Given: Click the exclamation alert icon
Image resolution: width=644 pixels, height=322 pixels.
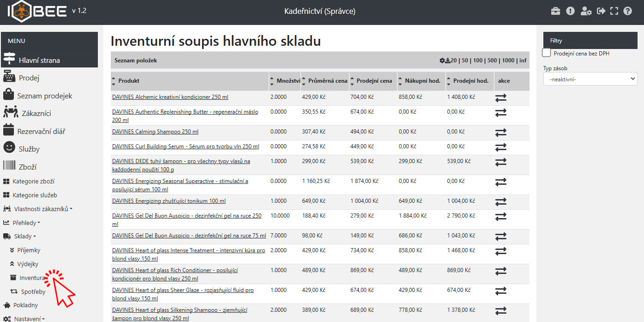Looking at the screenshot, I should pos(571,11).
